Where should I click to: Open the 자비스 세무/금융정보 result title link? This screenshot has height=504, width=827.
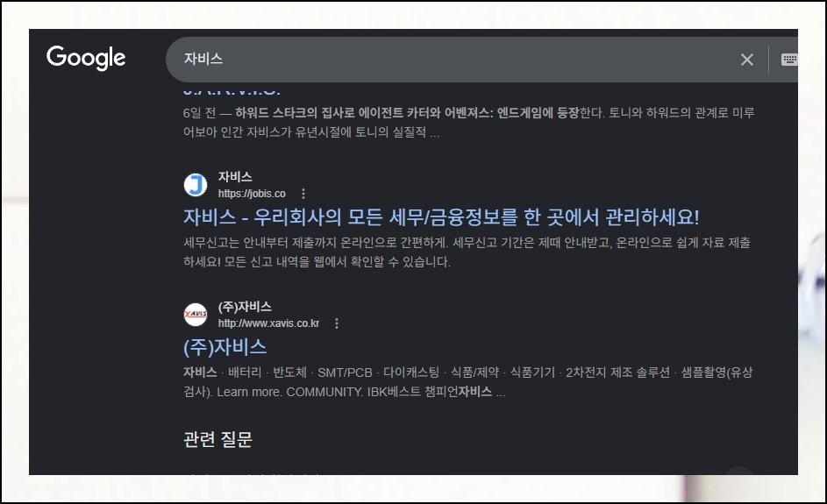click(441, 217)
